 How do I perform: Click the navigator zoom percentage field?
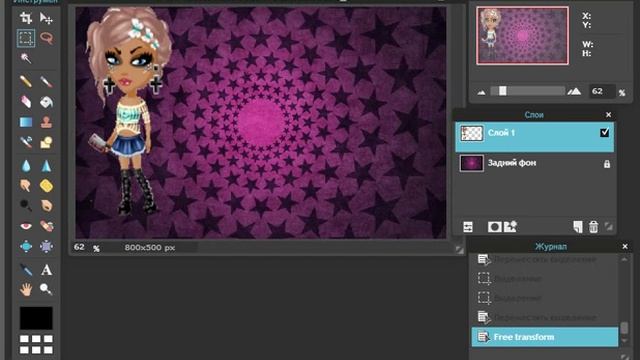coord(602,91)
